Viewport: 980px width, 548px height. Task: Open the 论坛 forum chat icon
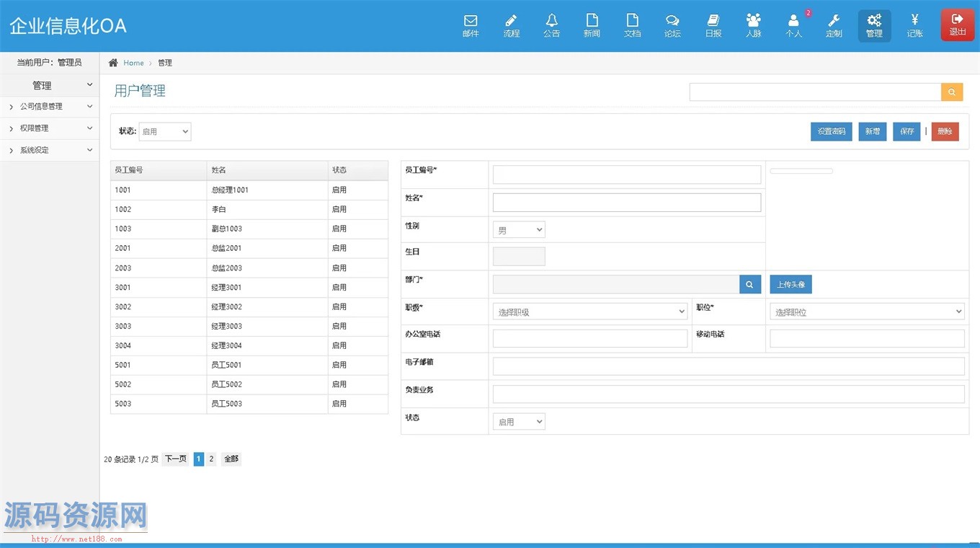[672, 26]
